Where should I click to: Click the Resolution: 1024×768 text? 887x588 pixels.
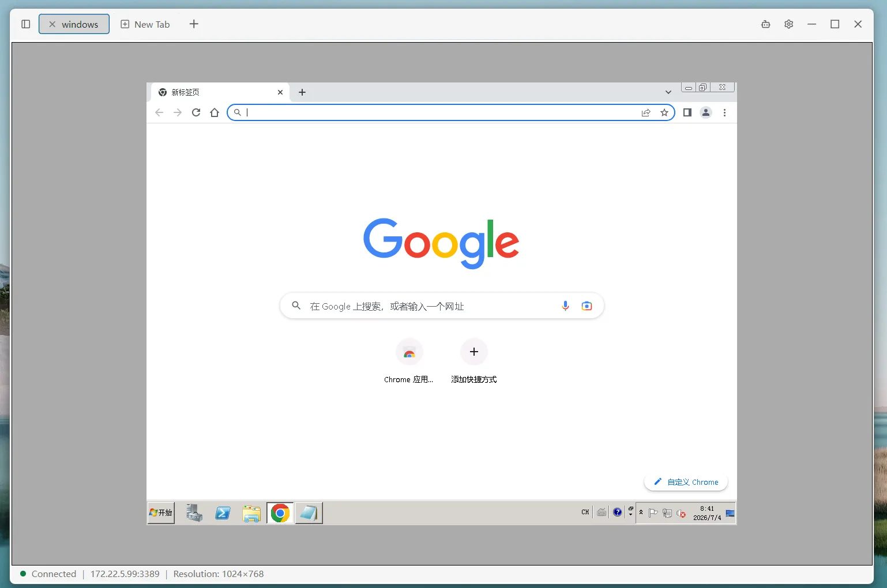point(219,574)
